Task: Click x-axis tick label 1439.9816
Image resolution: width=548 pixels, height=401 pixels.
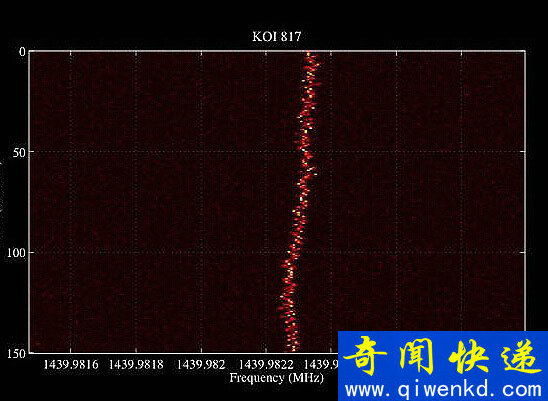Action: click(71, 365)
